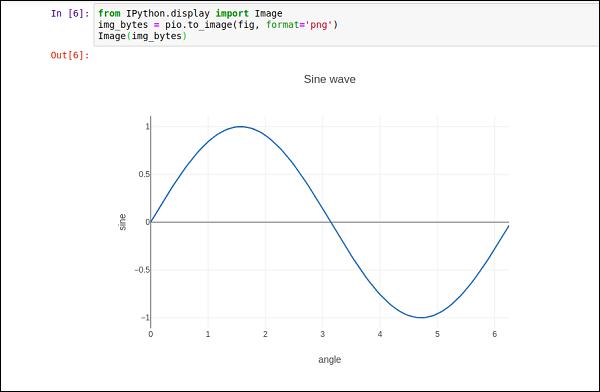Click the In [6] code cell input area
Screen dimensions: 600x392
(x=346, y=24)
